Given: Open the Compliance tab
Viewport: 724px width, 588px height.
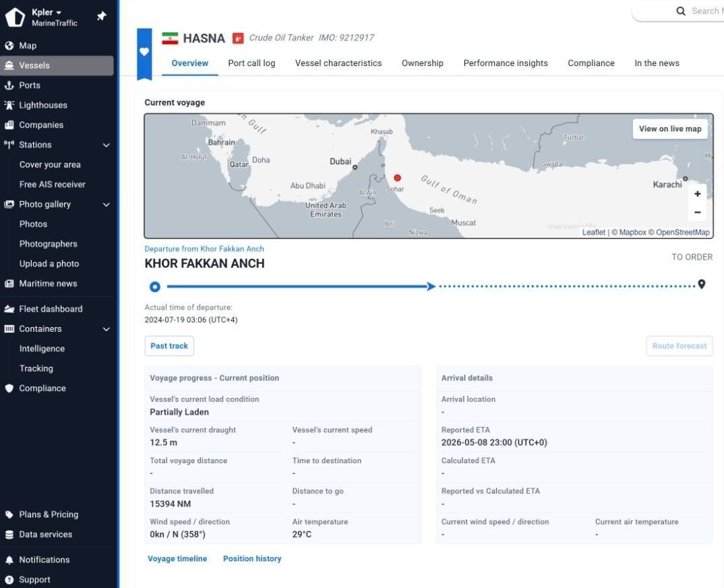Looking at the screenshot, I should pos(591,63).
